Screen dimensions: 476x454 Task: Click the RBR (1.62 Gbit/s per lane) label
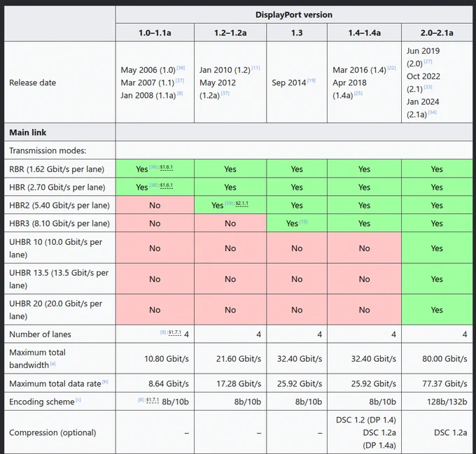click(x=57, y=169)
